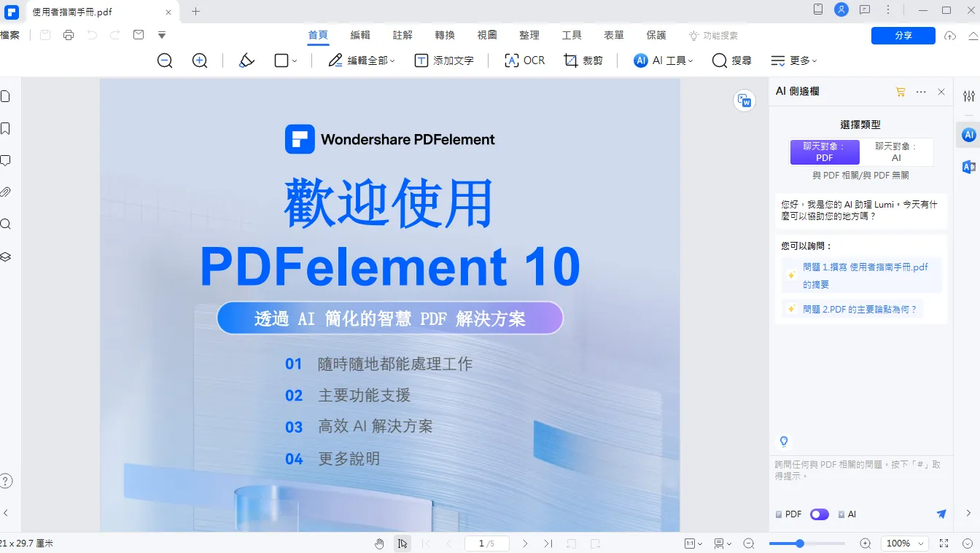
Task: Click the 分享 share button
Action: pyautogui.click(x=903, y=35)
